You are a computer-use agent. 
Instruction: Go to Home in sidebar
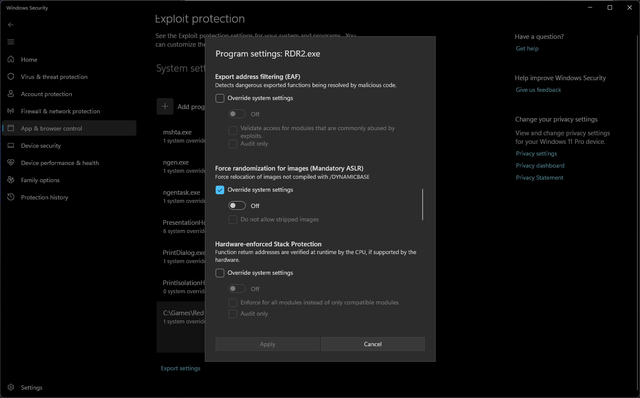(x=29, y=60)
